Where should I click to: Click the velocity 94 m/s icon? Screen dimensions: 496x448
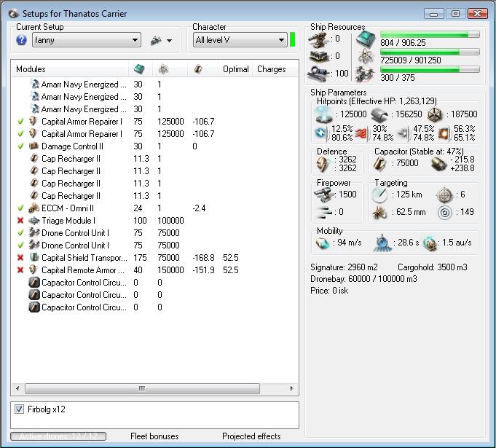(x=323, y=243)
